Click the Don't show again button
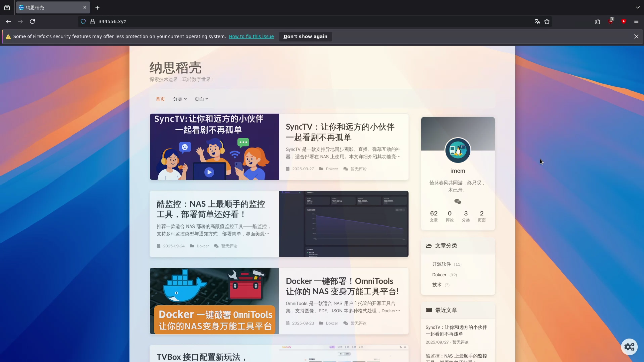Image resolution: width=644 pixels, height=362 pixels. (x=305, y=36)
